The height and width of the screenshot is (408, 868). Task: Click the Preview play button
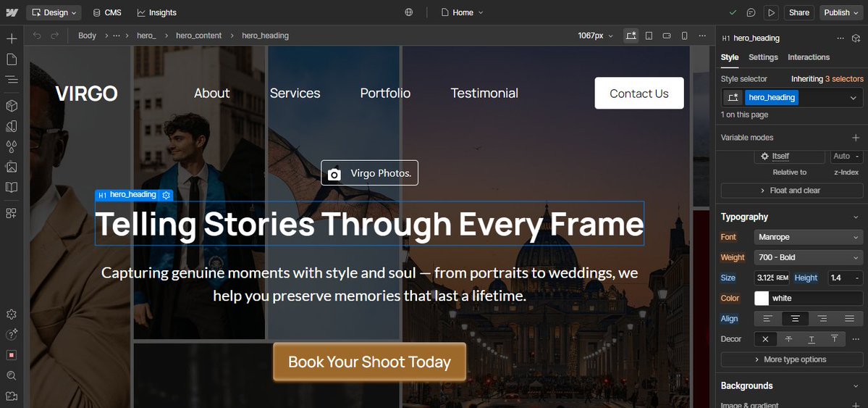click(770, 12)
